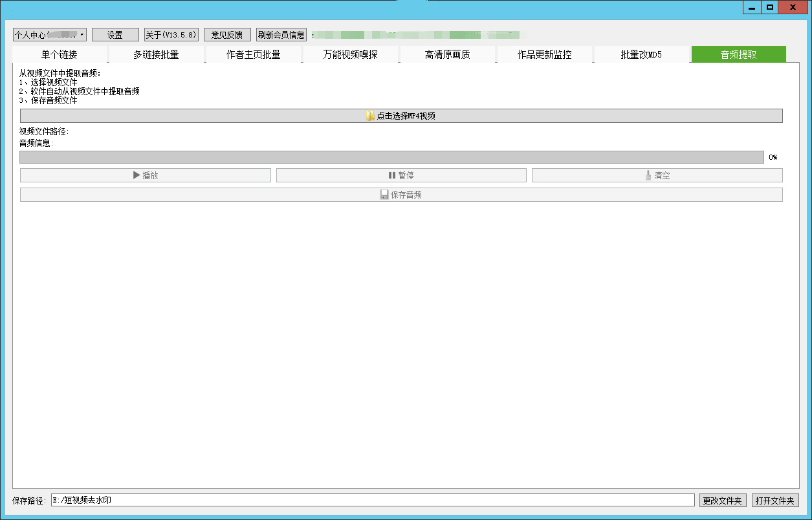Click the 更改文件夹 button
This screenshot has width=812, height=520.
click(723, 501)
